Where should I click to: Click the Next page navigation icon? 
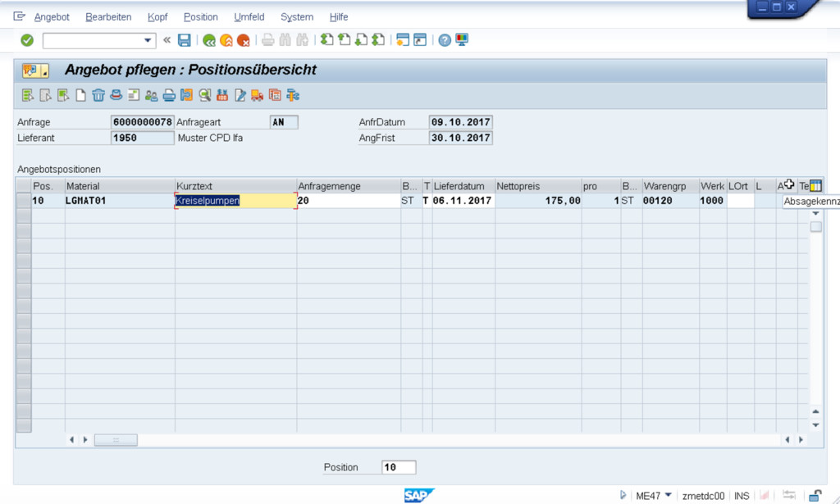(361, 39)
